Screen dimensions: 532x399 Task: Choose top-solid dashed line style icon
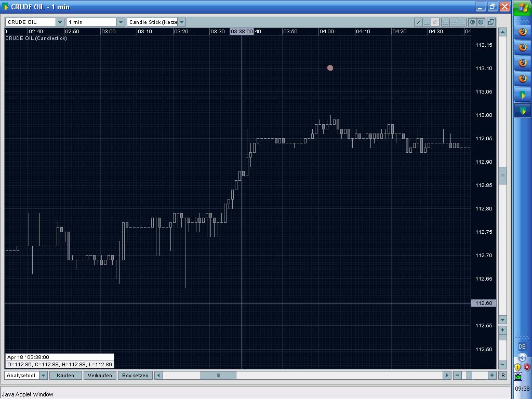pyautogui.click(x=462, y=22)
